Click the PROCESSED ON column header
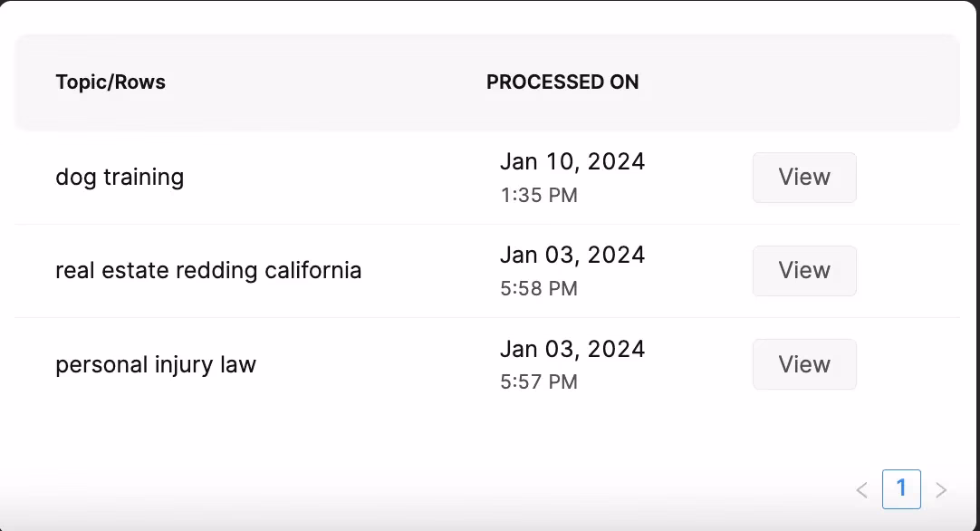Viewport: 980px width, 531px height. click(x=562, y=82)
